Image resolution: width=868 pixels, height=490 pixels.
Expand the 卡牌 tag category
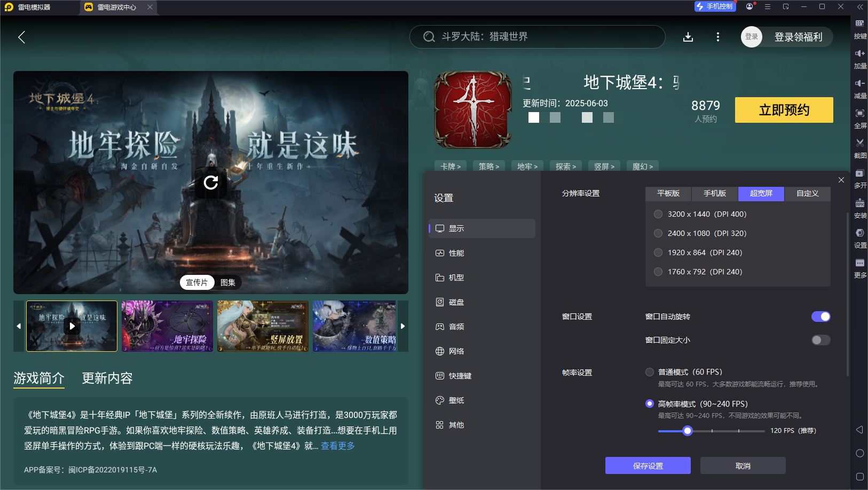(450, 166)
